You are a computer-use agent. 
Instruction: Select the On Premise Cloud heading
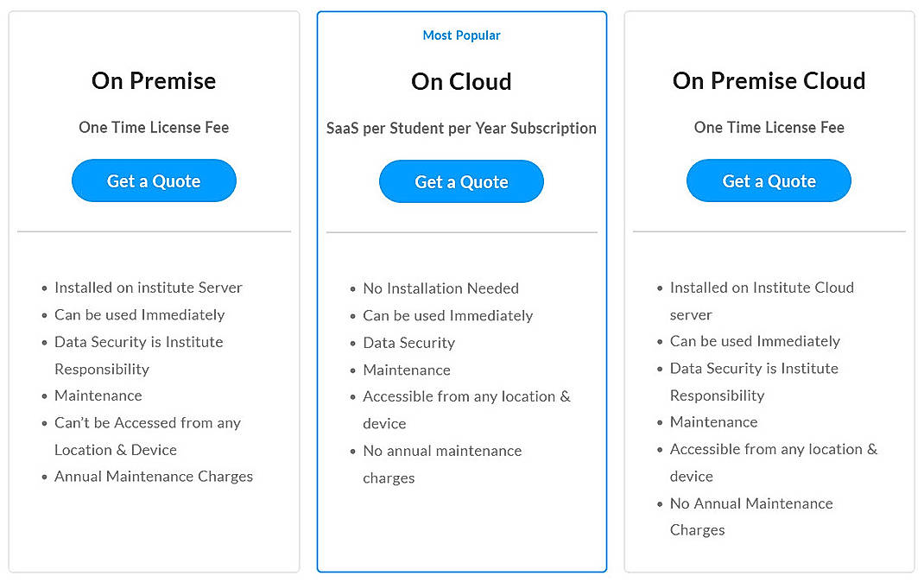769,80
